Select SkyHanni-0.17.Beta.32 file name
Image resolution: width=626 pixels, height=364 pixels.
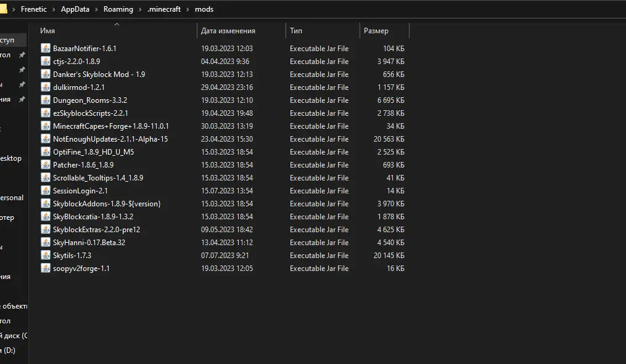tap(89, 243)
